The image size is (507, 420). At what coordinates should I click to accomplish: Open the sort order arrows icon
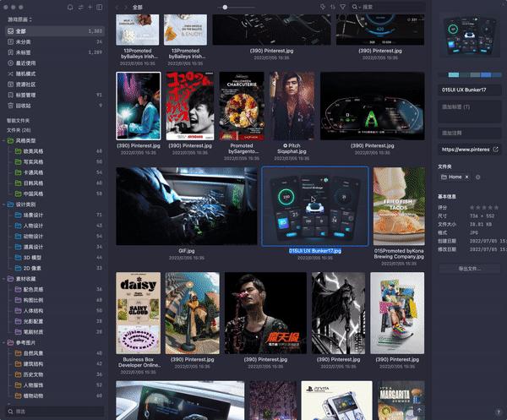333,7
